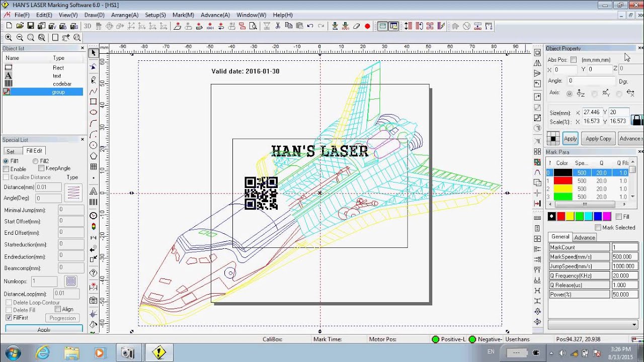Viewport: 644px width, 362px height.
Task: Click the eraser icon in toolbar
Action: pos(357,26)
